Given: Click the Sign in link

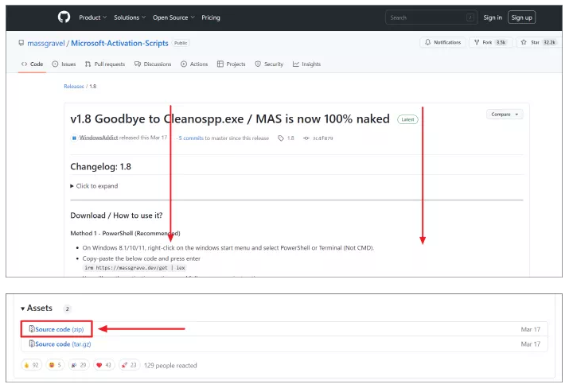Looking at the screenshot, I should pyautogui.click(x=493, y=17).
